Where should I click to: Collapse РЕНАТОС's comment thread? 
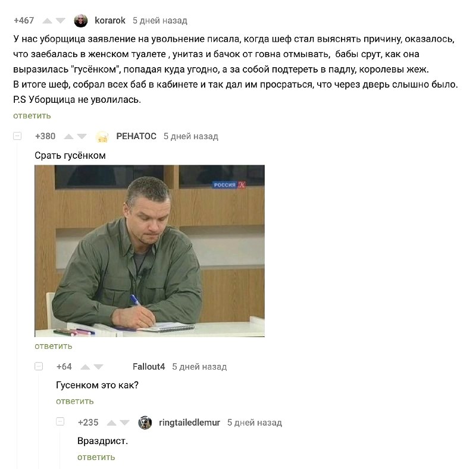(17, 136)
